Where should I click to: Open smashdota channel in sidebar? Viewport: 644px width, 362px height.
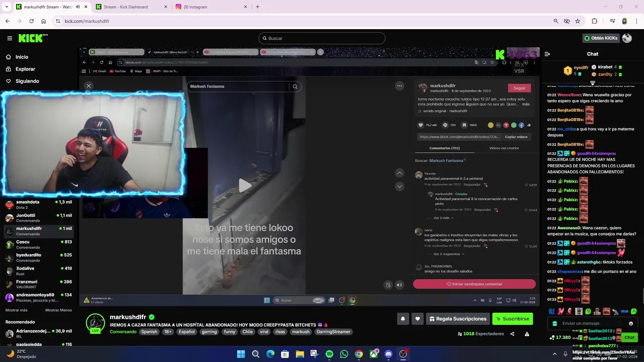pos(38,205)
